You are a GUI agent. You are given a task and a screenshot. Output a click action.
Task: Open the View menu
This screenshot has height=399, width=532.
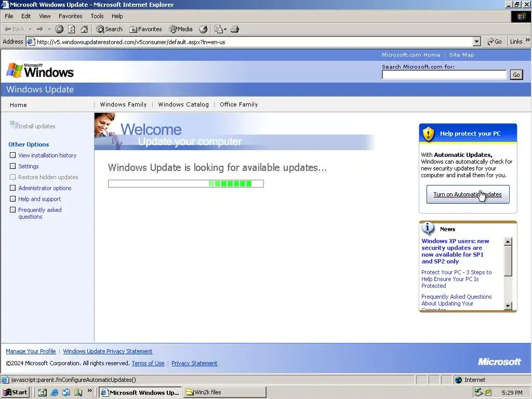click(45, 16)
